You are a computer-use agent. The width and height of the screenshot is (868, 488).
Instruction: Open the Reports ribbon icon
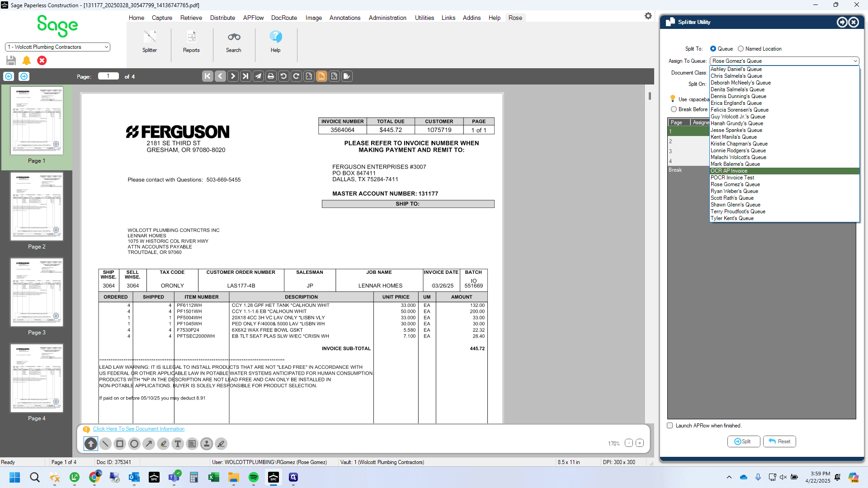(x=191, y=42)
